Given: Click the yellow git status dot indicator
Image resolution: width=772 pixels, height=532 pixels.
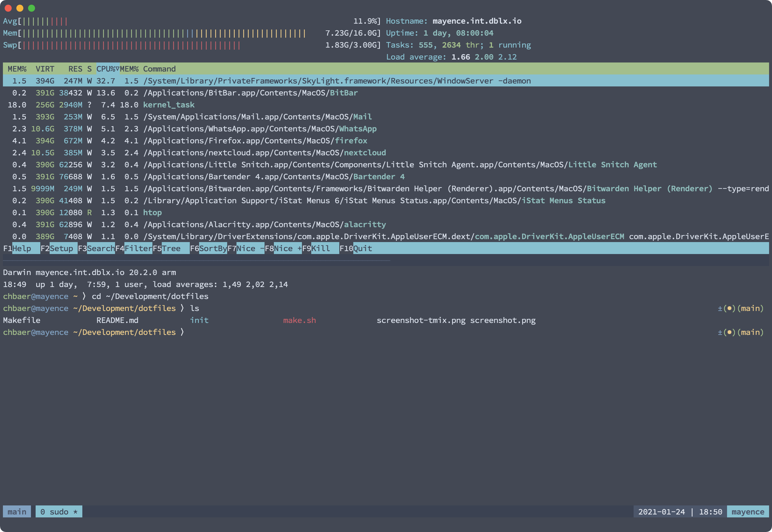Looking at the screenshot, I should click(x=729, y=308).
